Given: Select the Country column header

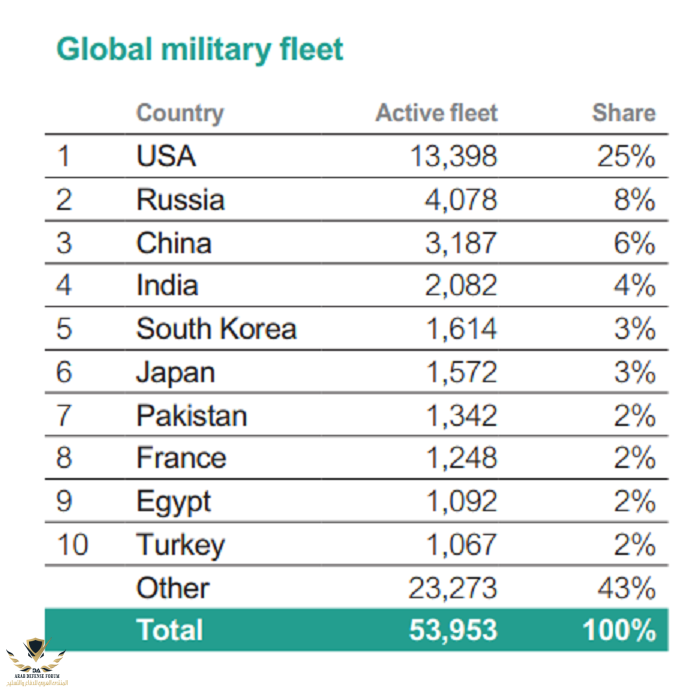Looking at the screenshot, I should tap(180, 113).
